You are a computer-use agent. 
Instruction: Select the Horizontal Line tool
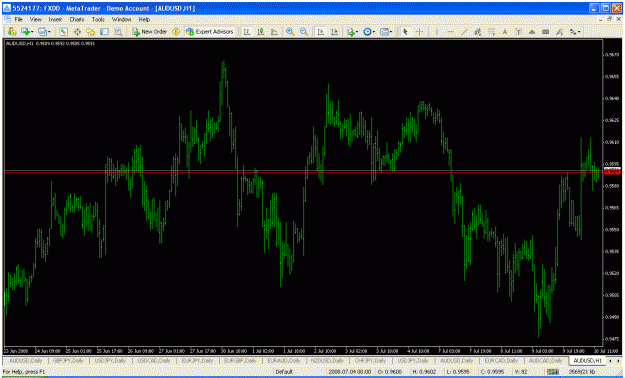(x=450, y=32)
